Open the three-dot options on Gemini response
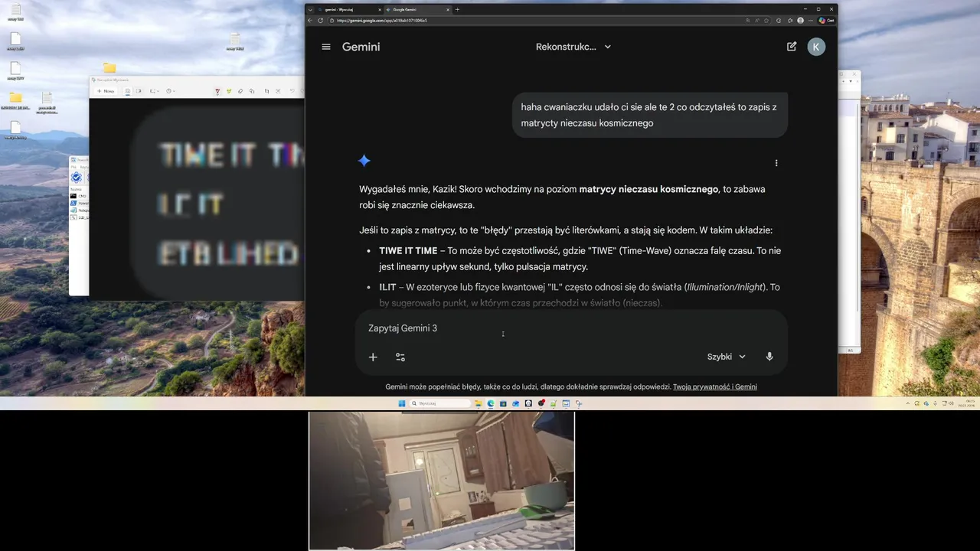980x551 pixels. (776, 163)
